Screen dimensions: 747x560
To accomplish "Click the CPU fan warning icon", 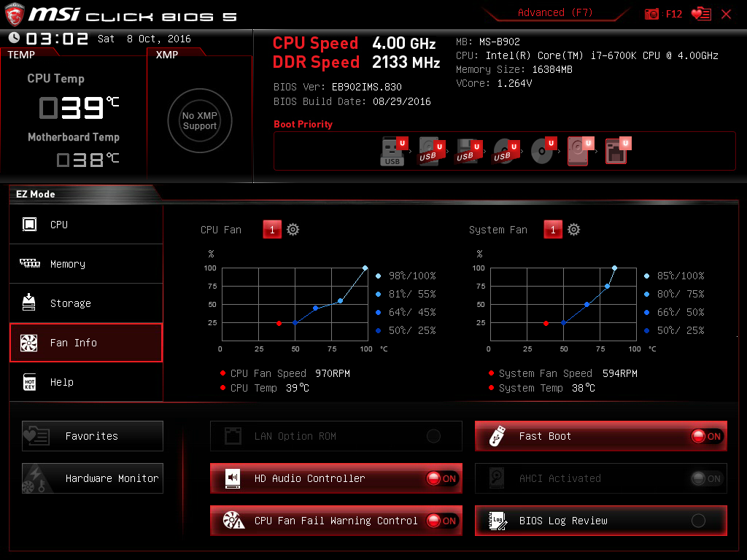I will pyautogui.click(x=233, y=521).
